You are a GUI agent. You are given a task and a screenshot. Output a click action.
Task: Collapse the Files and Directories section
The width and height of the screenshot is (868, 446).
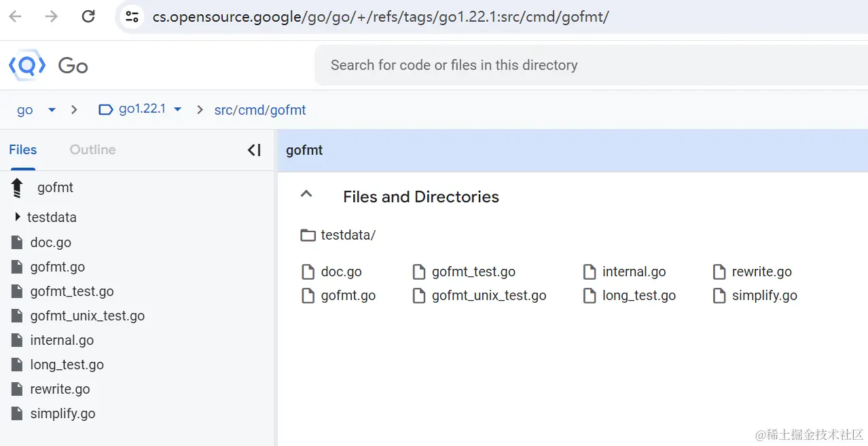click(x=306, y=195)
